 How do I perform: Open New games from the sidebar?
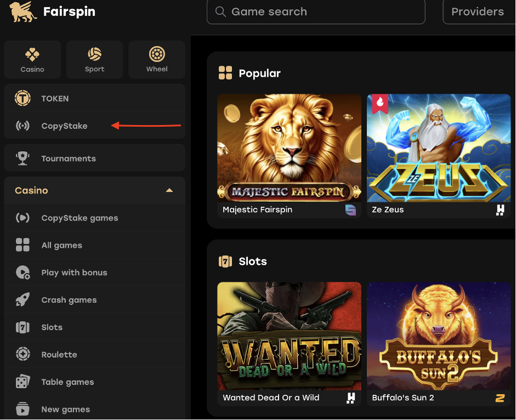pos(66,409)
